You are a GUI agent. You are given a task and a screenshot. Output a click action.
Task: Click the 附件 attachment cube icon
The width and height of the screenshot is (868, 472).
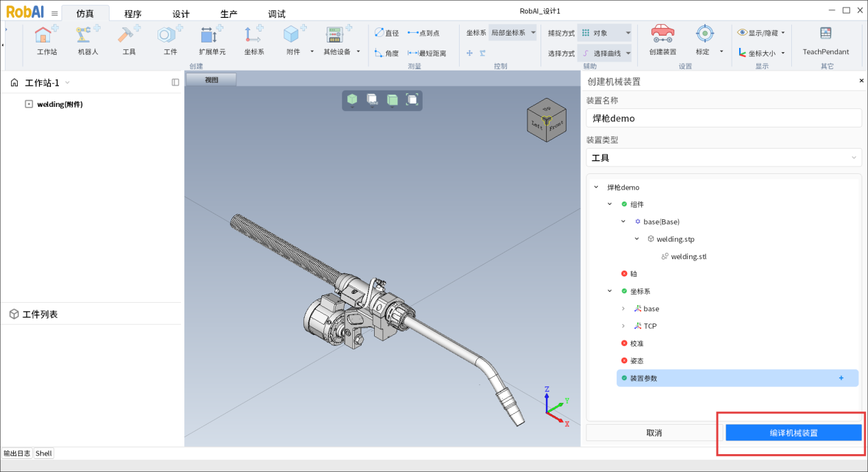point(293,34)
